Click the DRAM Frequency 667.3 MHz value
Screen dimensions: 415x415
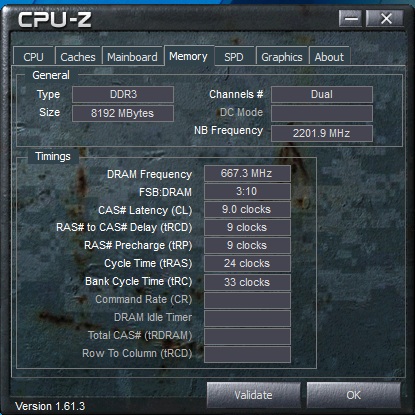tap(247, 173)
